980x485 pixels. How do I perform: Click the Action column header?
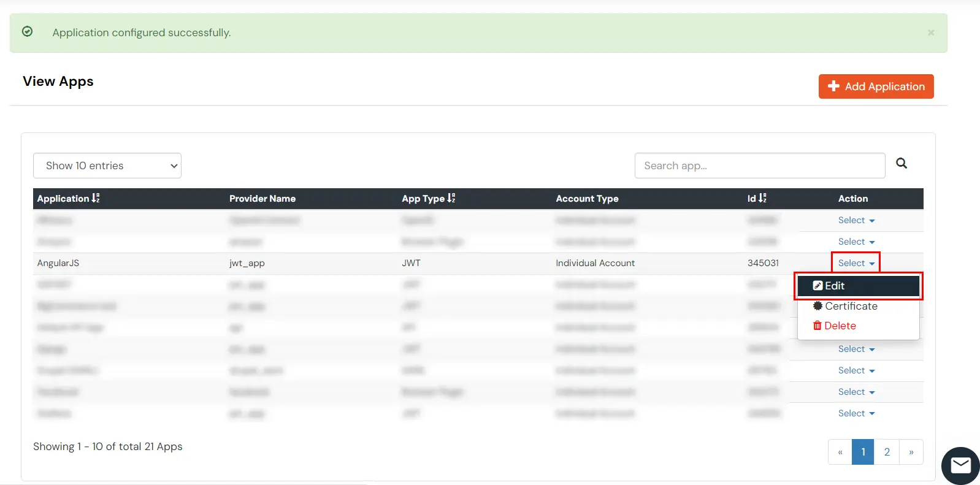pos(853,199)
